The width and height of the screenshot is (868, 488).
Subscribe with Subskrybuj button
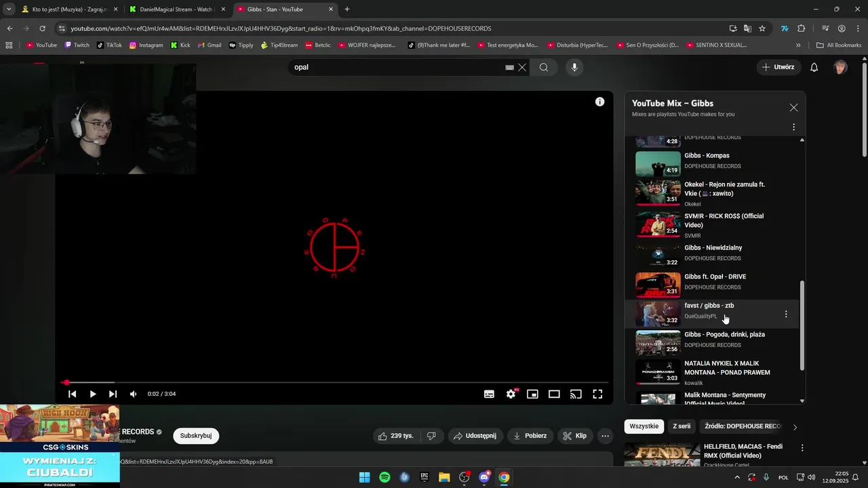pos(196,436)
